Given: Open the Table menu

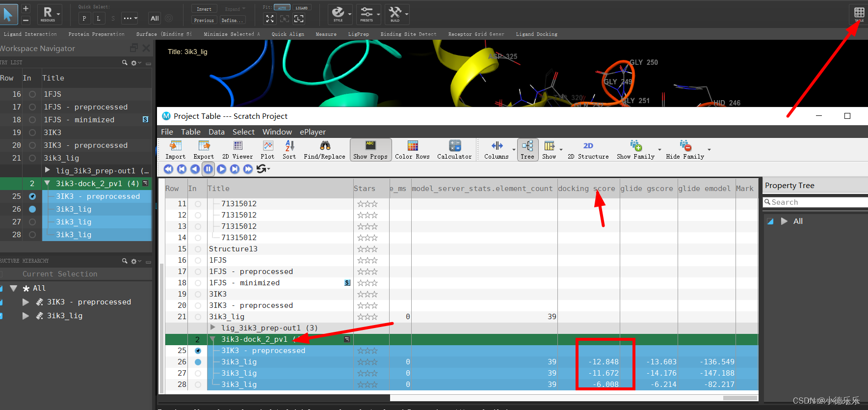Looking at the screenshot, I should coord(191,132).
